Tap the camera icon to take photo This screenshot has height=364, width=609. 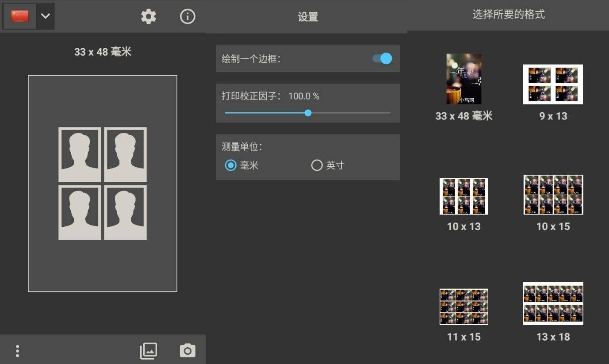point(188,351)
